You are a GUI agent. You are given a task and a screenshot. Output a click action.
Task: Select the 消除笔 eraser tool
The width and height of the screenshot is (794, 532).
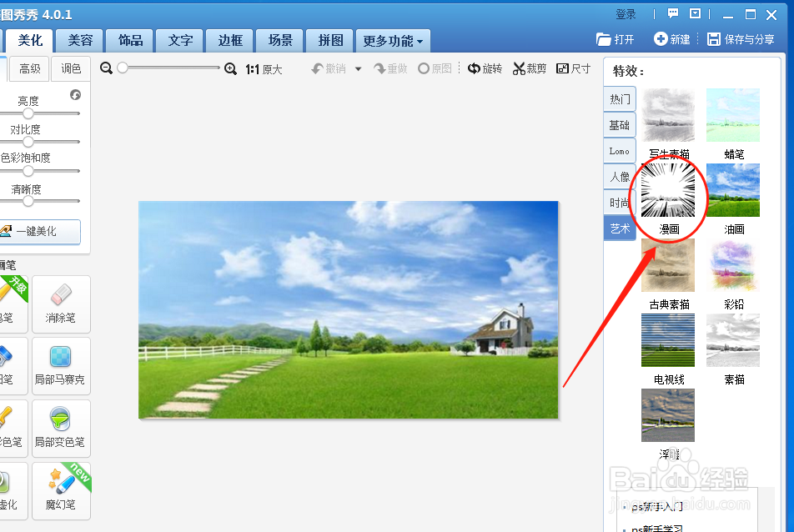(61, 304)
